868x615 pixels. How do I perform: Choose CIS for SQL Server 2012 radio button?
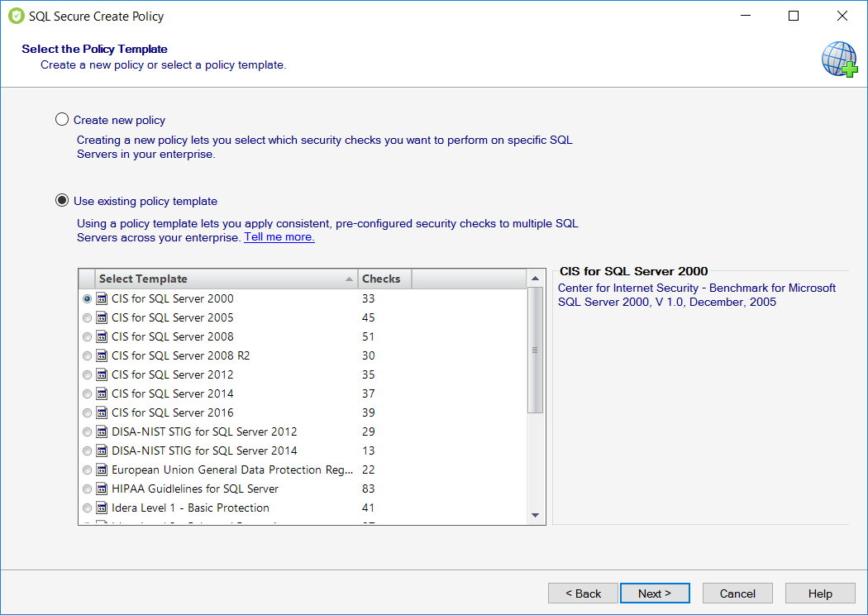(x=87, y=374)
